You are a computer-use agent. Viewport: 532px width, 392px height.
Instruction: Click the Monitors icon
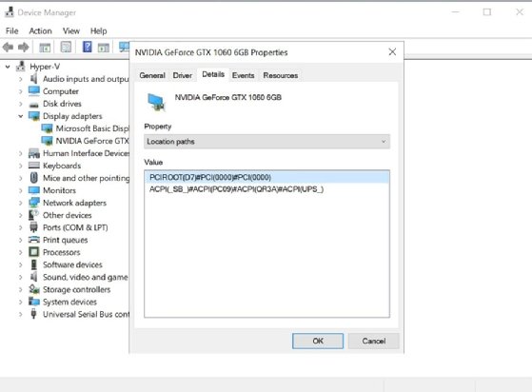pyautogui.click(x=34, y=190)
